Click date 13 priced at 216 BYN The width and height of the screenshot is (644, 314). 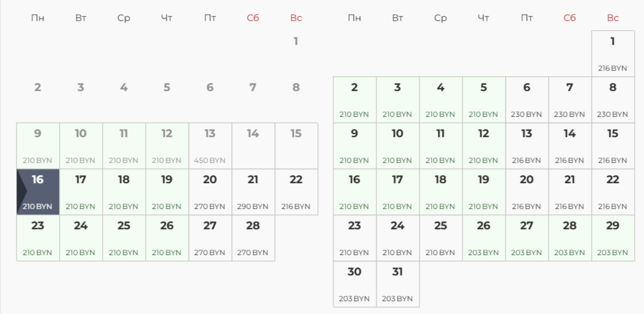click(x=527, y=146)
